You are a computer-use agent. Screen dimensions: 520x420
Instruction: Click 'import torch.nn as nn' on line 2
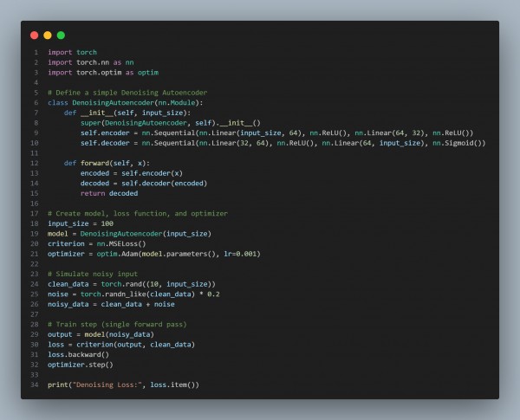click(91, 62)
